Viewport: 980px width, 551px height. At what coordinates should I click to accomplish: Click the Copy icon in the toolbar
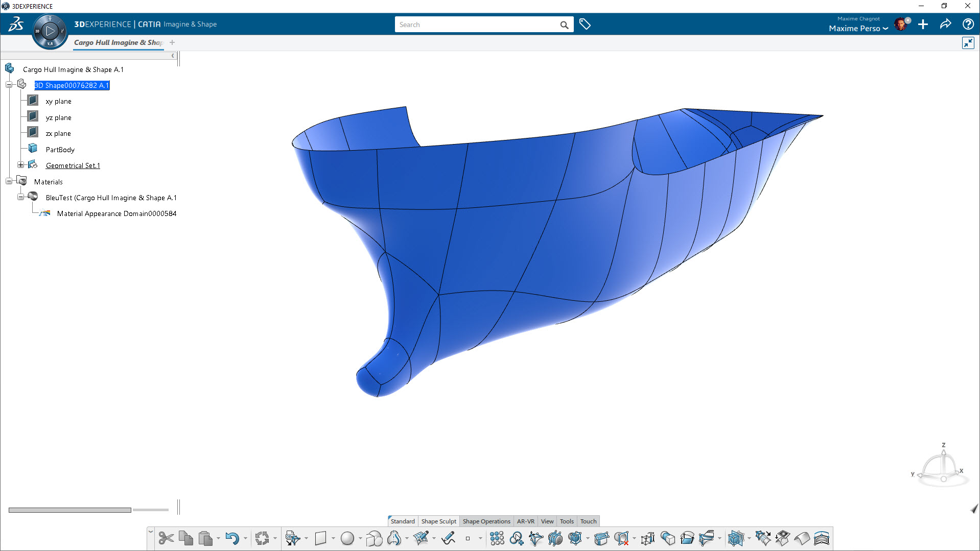coord(185,538)
